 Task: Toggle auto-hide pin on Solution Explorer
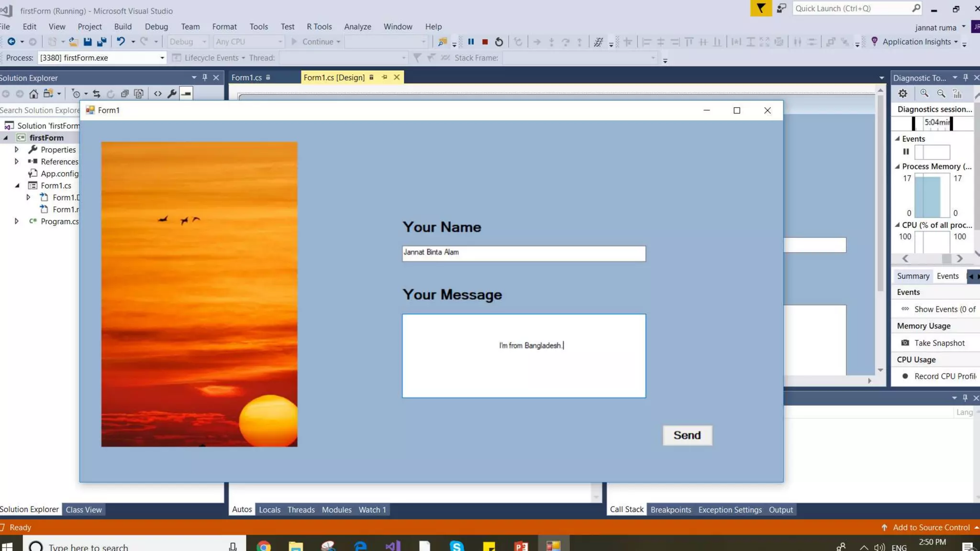point(205,77)
